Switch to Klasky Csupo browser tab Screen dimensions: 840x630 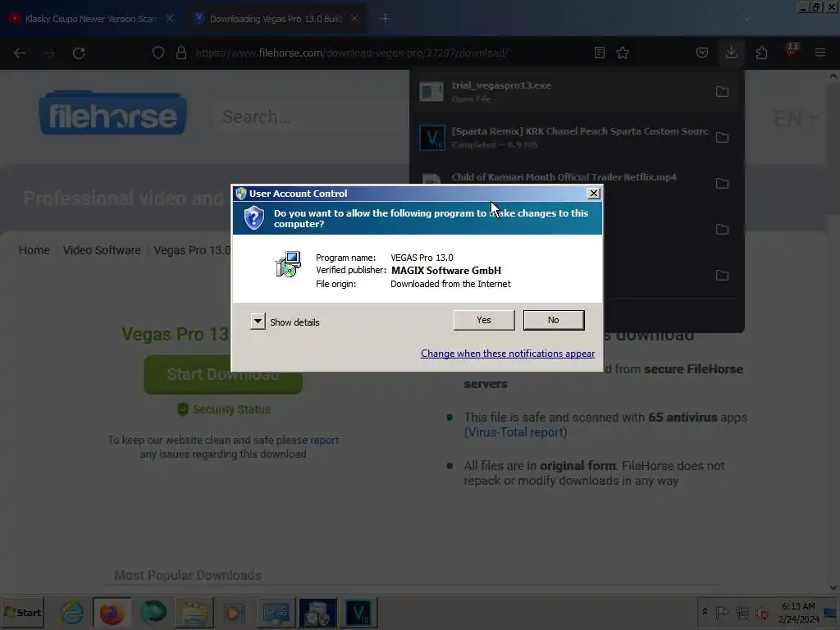[91, 19]
